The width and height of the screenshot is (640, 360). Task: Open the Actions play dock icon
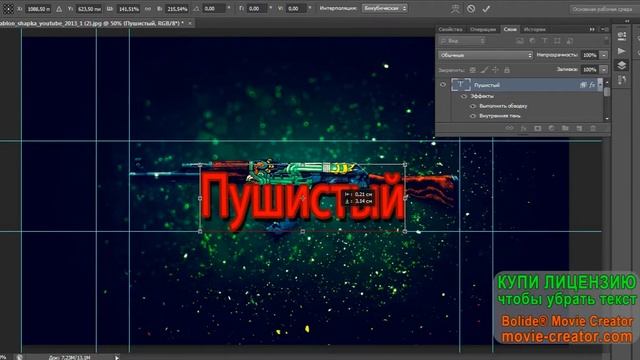pos(622,51)
